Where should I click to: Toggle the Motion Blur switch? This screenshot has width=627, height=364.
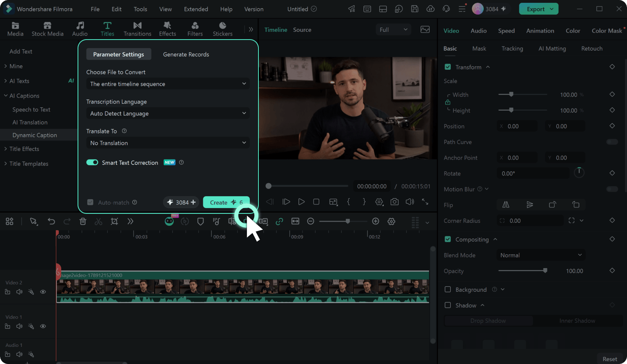click(x=612, y=189)
